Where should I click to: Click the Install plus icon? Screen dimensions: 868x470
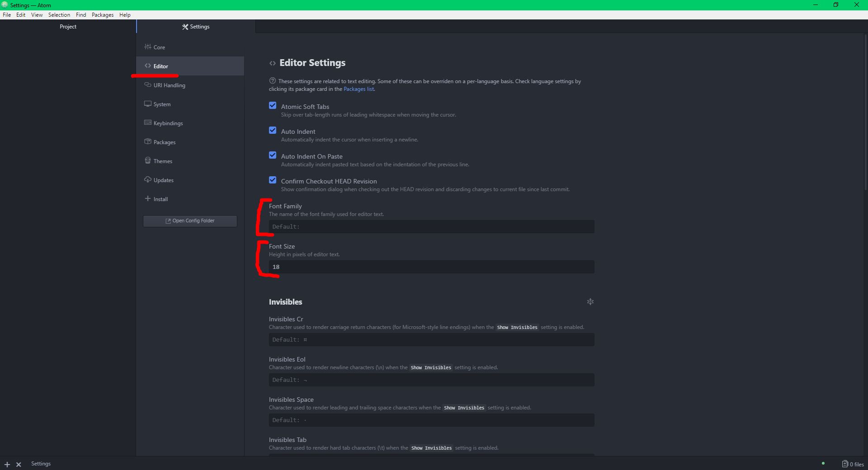147,199
